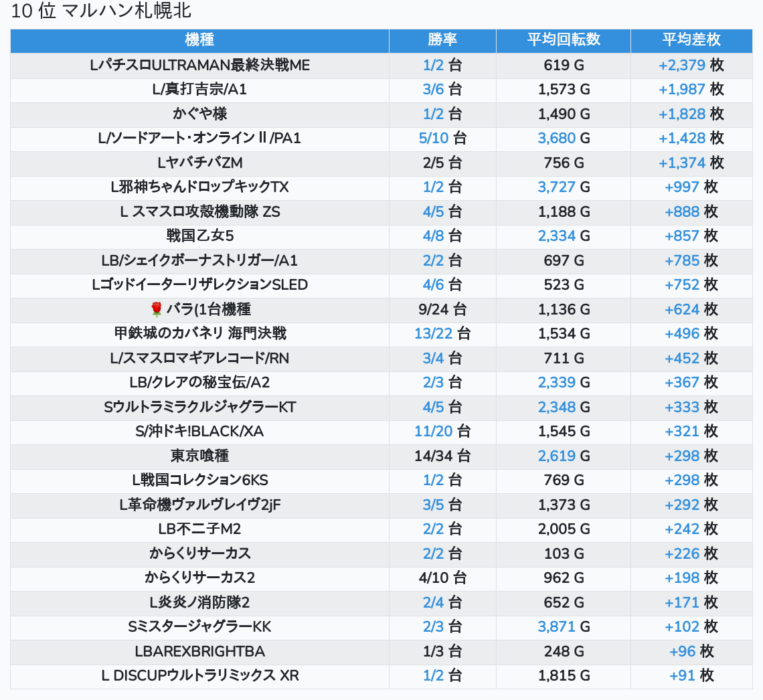Click the 平均回転数 column header
This screenshot has width=763, height=700.
[x=564, y=40]
